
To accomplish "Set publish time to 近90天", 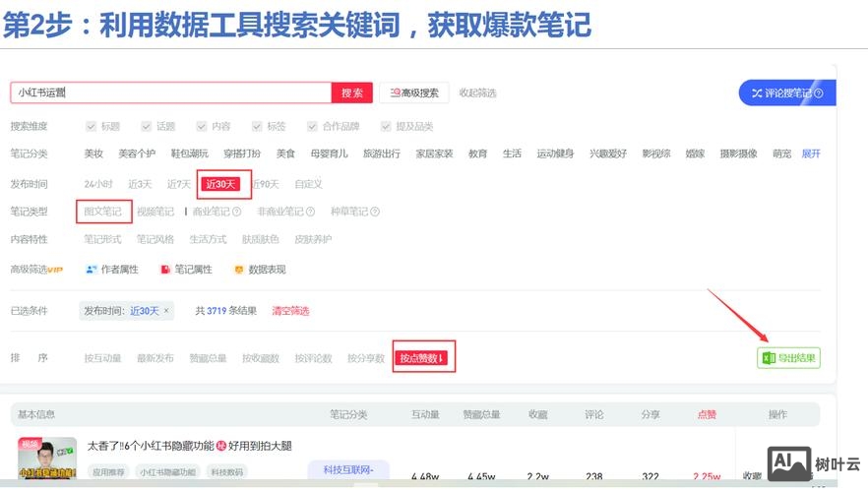I will (x=266, y=184).
